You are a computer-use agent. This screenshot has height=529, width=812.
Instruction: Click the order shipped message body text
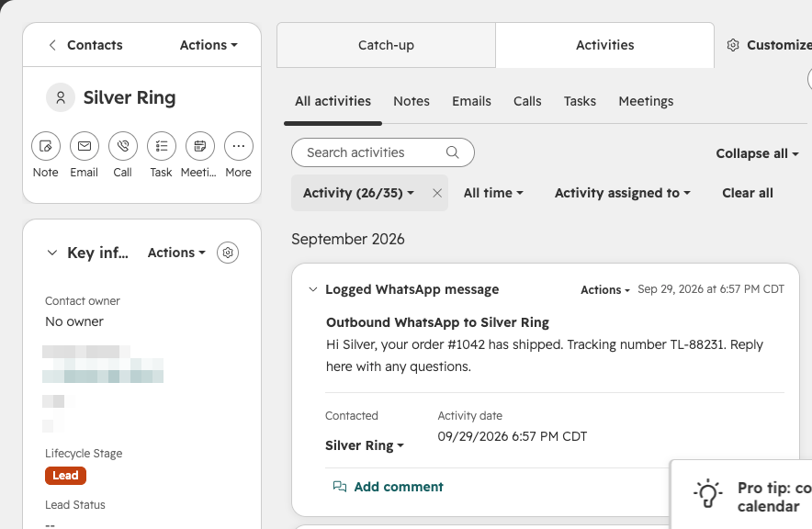point(545,355)
